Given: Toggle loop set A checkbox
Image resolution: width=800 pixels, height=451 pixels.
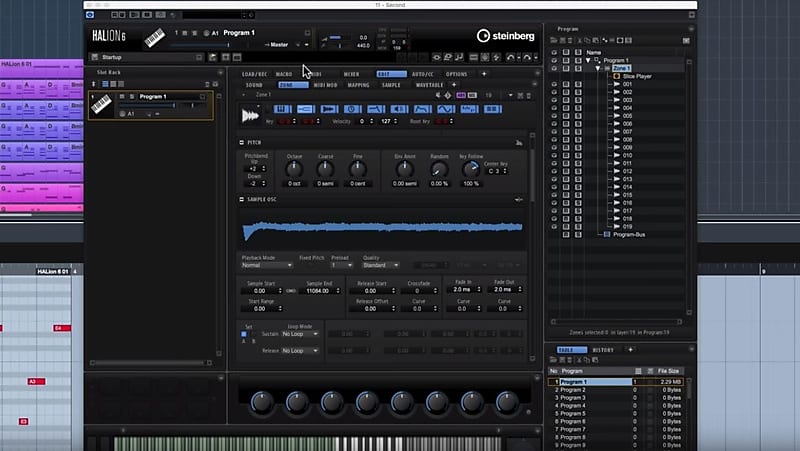Looking at the screenshot, I should (x=244, y=334).
